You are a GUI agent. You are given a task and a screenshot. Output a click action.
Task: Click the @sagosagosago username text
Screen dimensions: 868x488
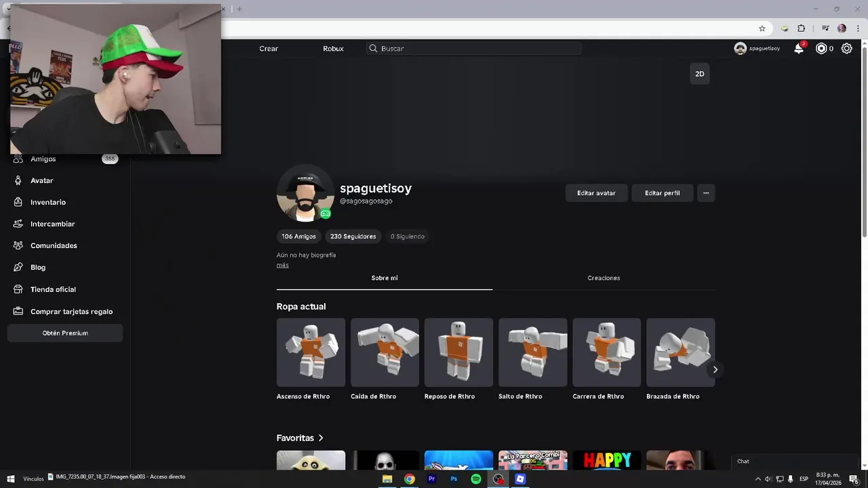(x=366, y=201)
